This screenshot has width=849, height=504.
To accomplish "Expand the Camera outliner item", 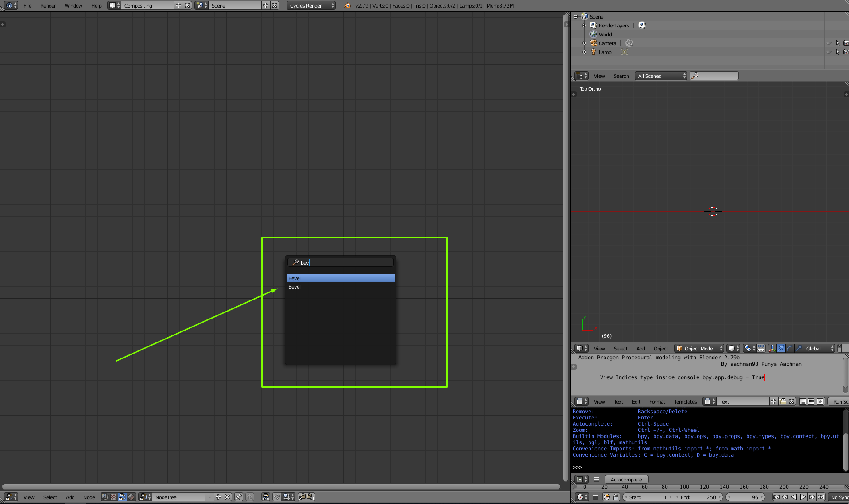I will [x=584, y=43].
